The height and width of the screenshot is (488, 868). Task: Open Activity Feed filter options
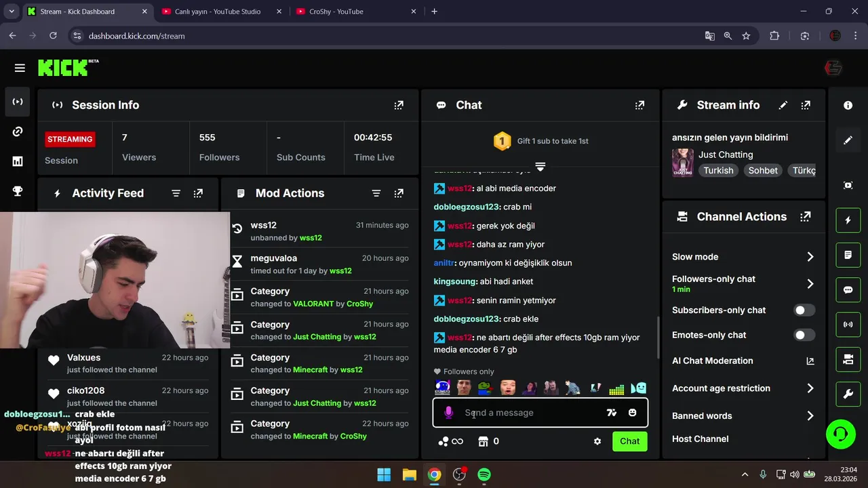tap(176, 193)
